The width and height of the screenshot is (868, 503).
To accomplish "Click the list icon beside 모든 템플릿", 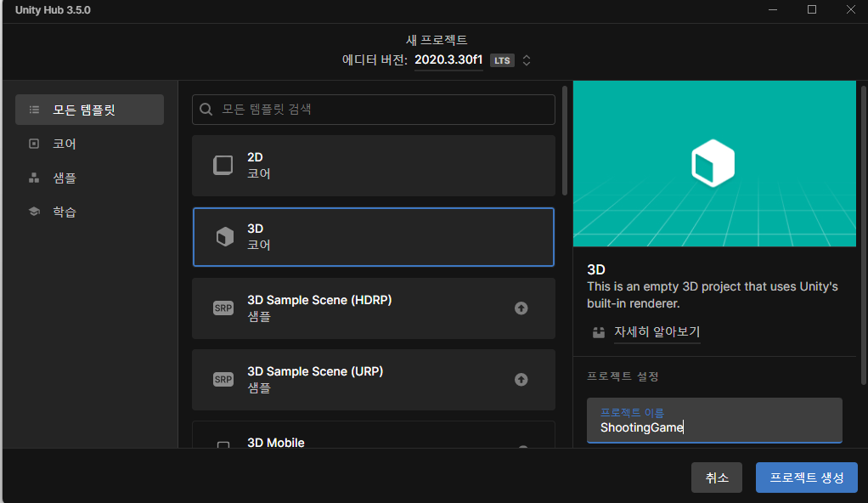I will (x=34, y=110).
